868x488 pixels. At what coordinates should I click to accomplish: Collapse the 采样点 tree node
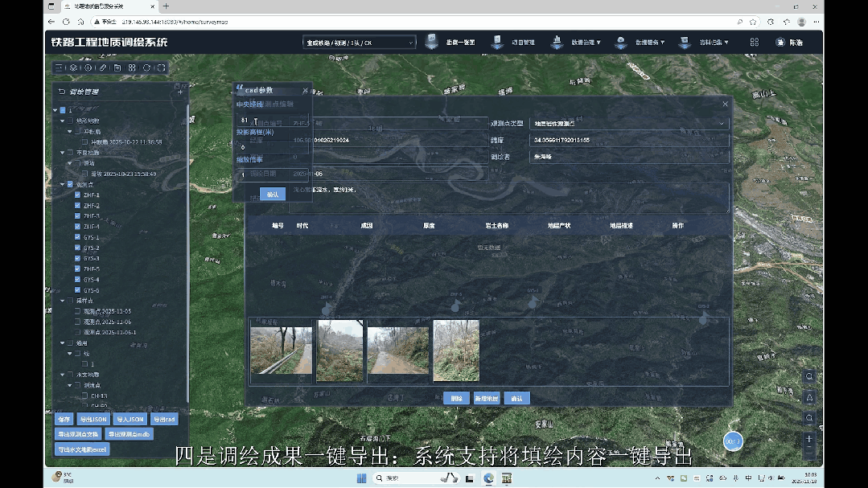pos(63,301)
